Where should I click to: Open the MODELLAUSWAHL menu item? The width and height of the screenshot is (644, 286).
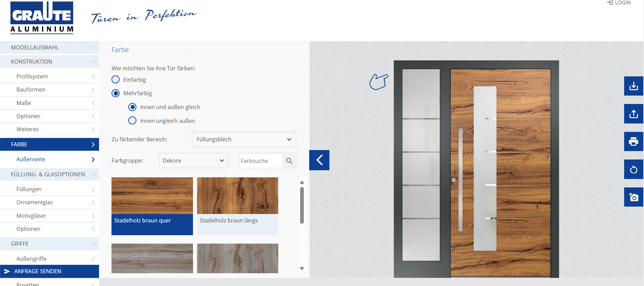pyautogui.click(x=50, y=47)
